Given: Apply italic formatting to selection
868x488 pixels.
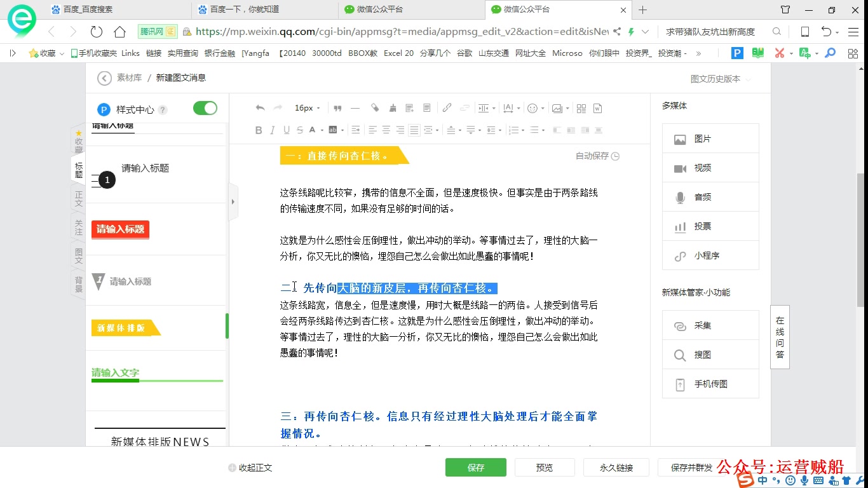Looking at the screenshot, I should click(x=272, y=130).
